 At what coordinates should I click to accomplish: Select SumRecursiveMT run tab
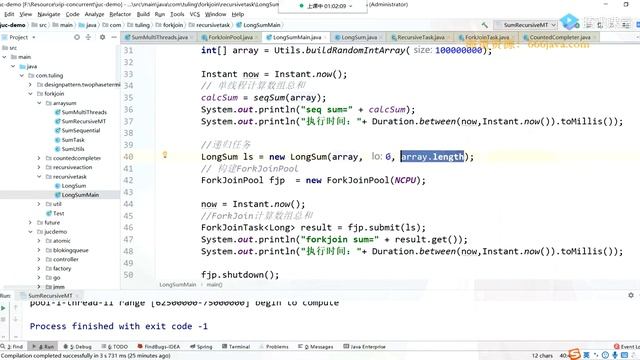[x=50, y=296]
